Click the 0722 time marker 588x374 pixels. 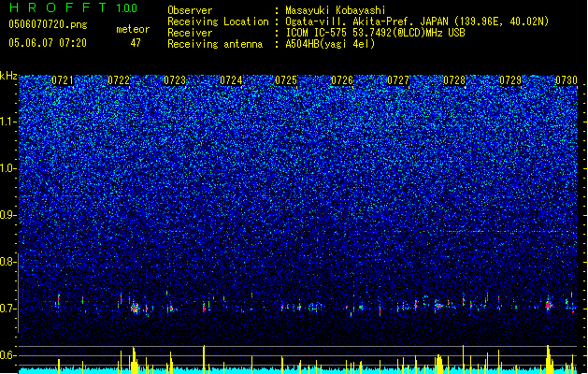[x=119, y=80]
